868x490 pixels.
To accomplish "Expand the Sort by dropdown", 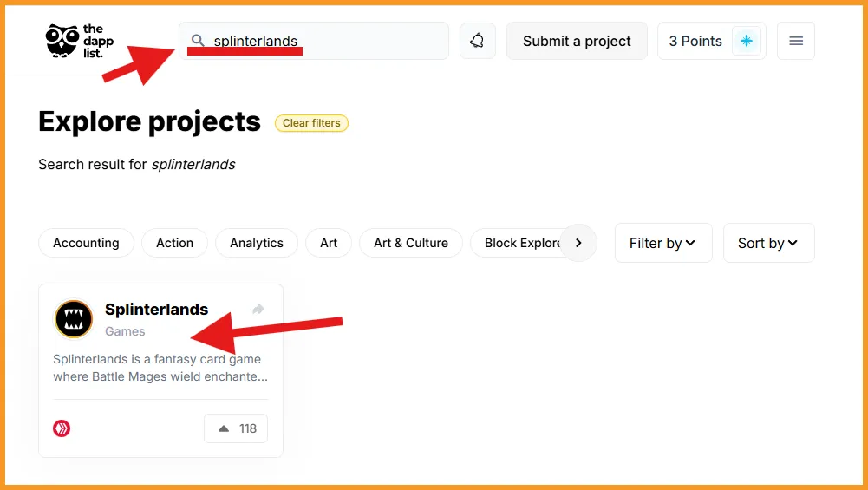I will pyautogui.click(x=769, y=243).
